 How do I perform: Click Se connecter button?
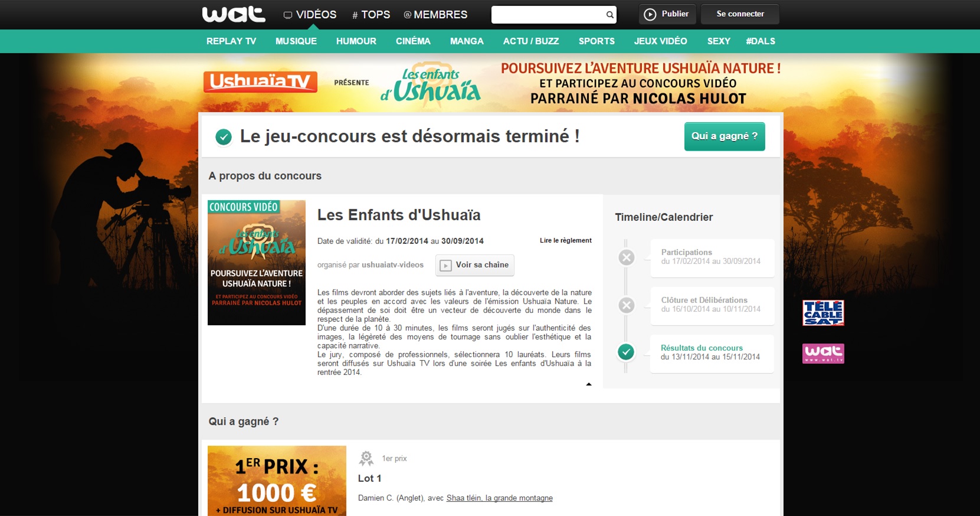coord(740,14)
